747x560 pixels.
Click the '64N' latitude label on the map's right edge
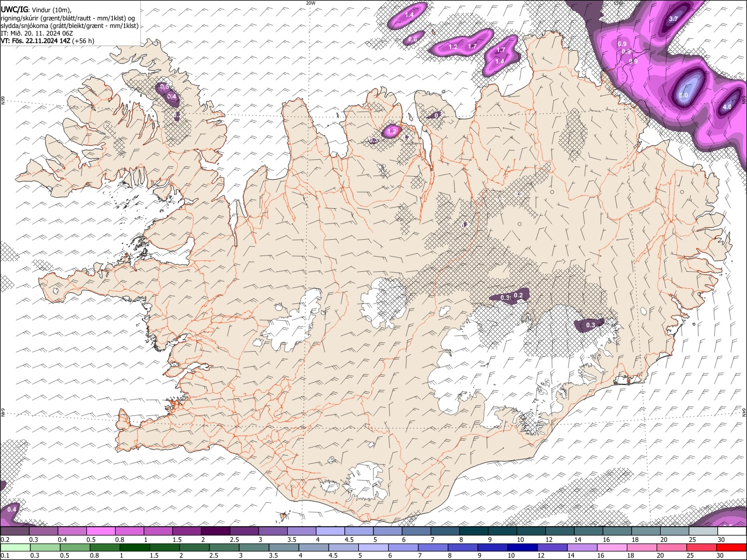744,412
